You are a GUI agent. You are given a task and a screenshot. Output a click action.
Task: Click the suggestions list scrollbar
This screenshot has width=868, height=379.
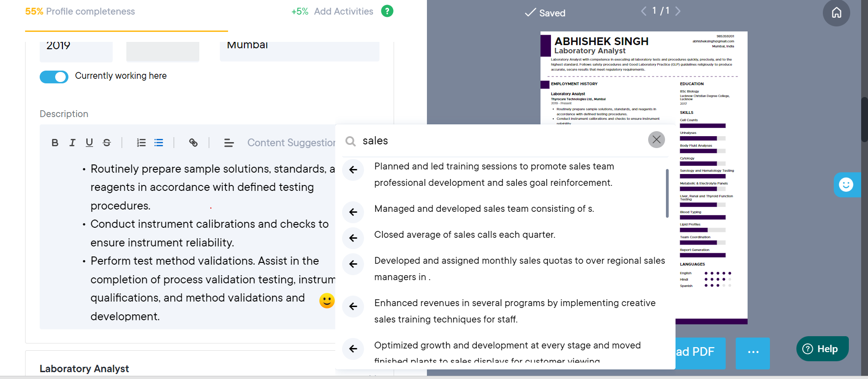coord(667,196)
